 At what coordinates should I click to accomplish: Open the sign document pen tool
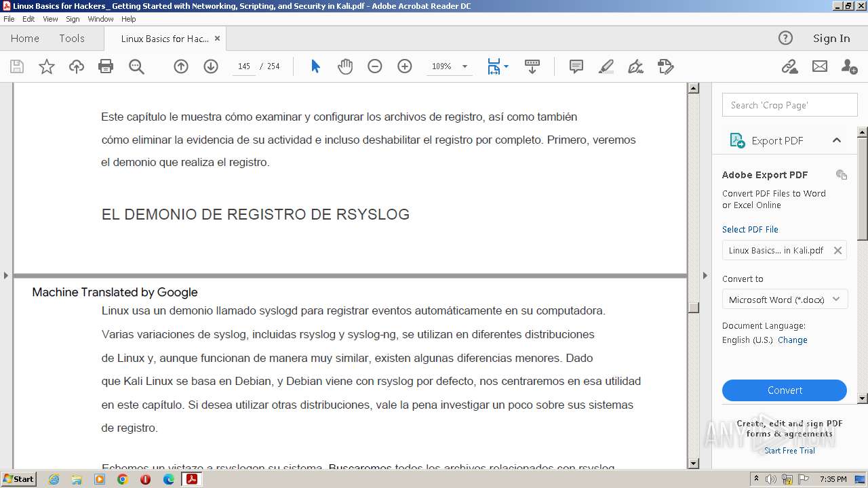[636, 66]
